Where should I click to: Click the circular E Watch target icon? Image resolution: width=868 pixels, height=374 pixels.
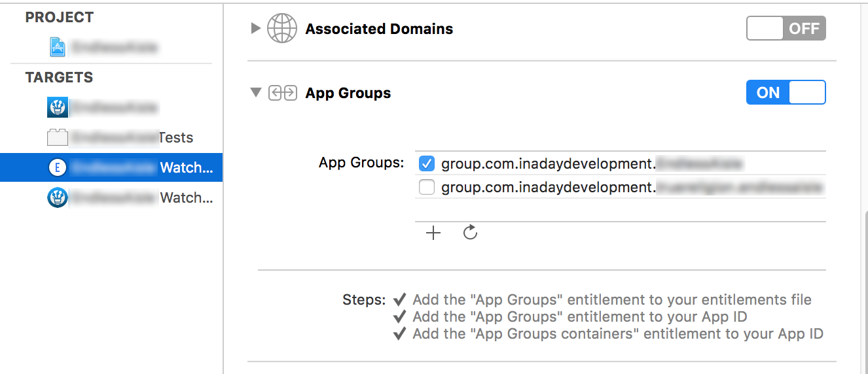click(x=58, y=168)
